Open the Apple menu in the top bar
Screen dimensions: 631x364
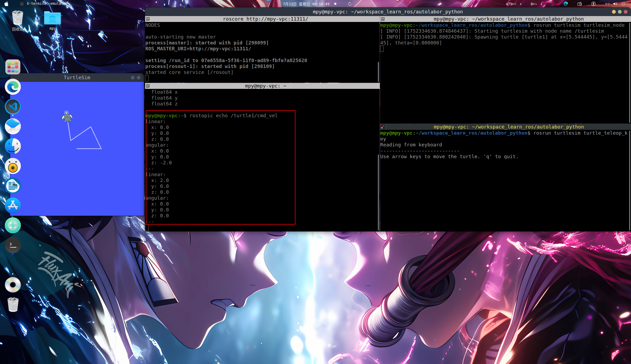tap(6, 4)
